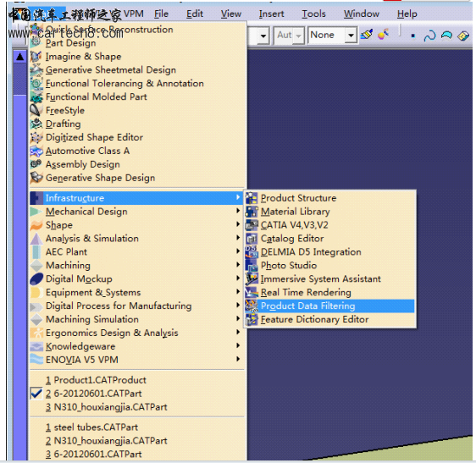Expand Analysis & Simulation submenu
Viewport: 476px width, 463px height.
point(136,239)
